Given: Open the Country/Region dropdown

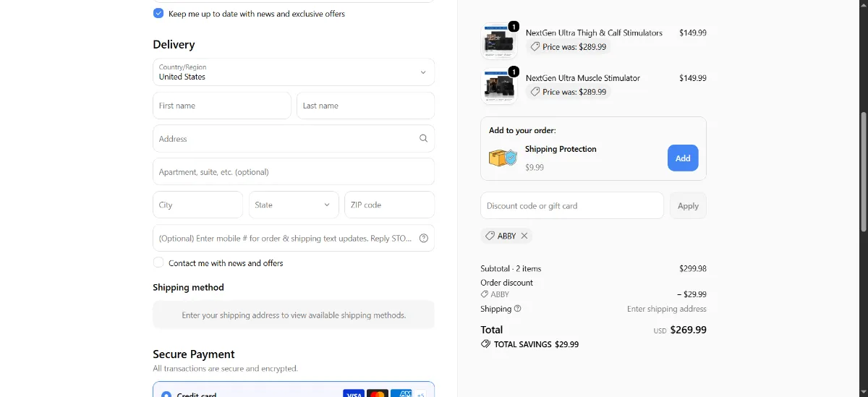Looking at the screenshot, I should click(294, 72).
